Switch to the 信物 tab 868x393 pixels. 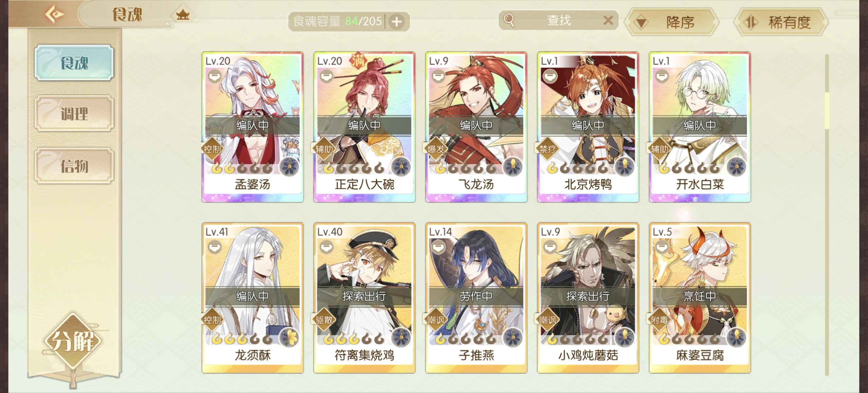point(74,166)
